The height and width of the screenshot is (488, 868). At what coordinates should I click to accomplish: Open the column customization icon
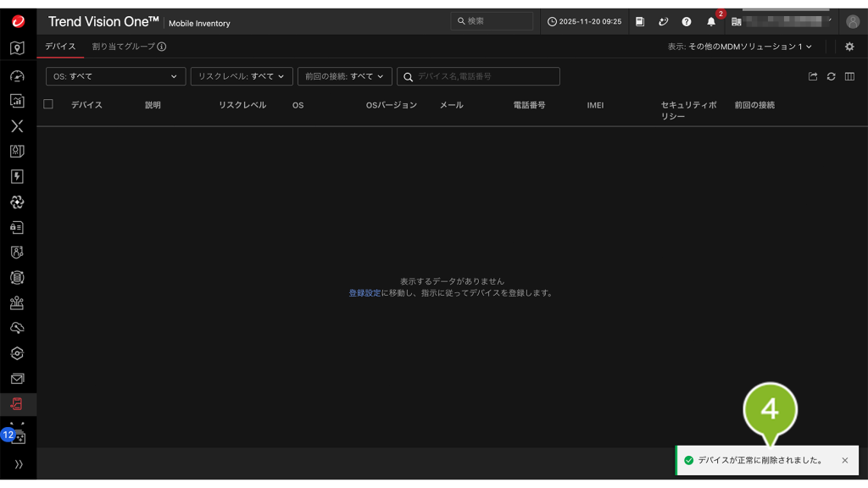[849, 77]
